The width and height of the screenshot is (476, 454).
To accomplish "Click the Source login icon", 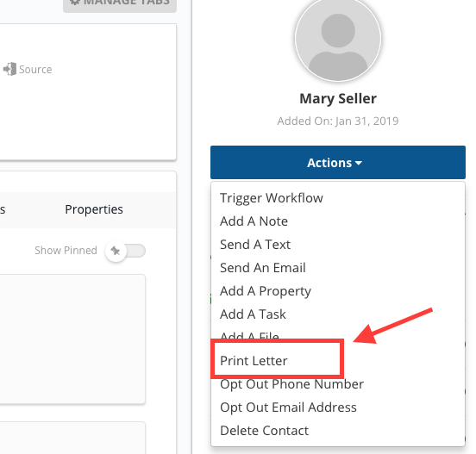I will [x=9, y=69].
